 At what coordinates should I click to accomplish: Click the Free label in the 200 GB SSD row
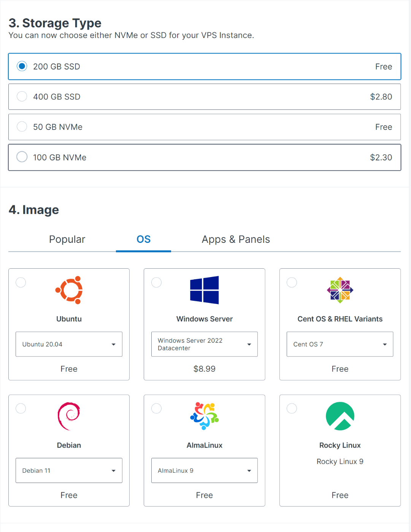pyautogui.click(x=384, y=66)
